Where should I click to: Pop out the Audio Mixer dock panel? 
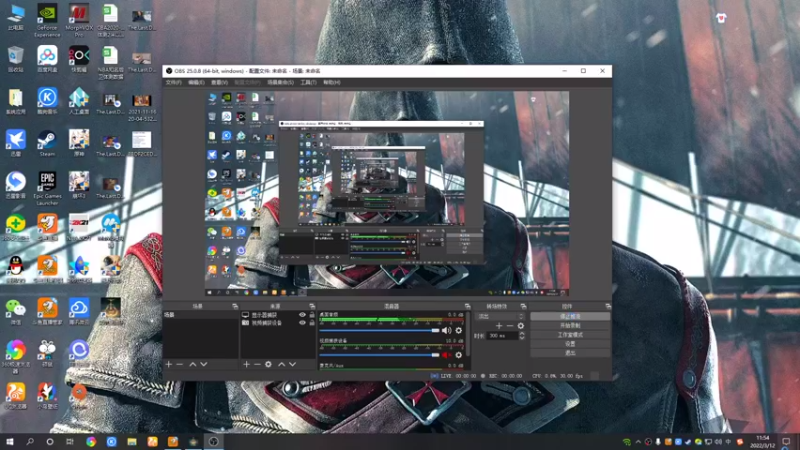pyautogui.click(x=467, y=306)
